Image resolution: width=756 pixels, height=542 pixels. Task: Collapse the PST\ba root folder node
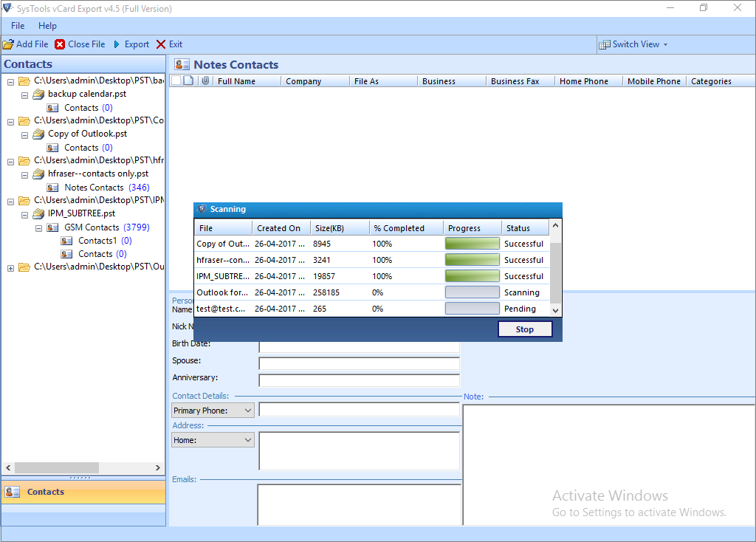point(10,82)
